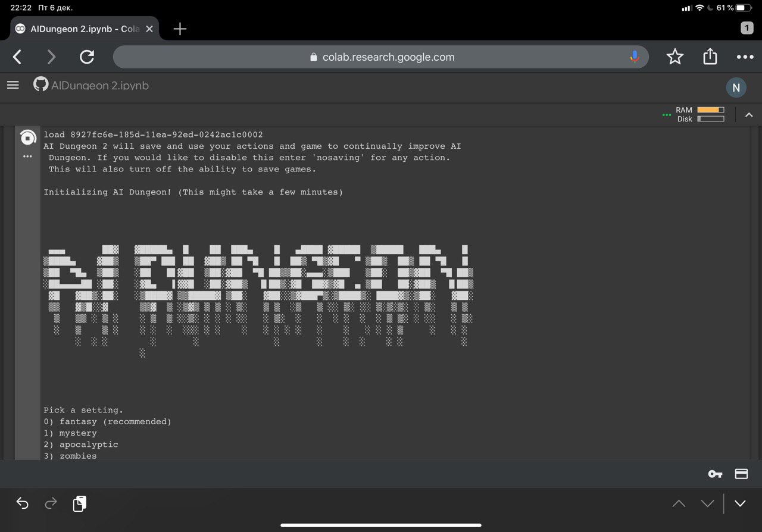Tap the Wi-Fi status icon

click(x=699, y=8)
